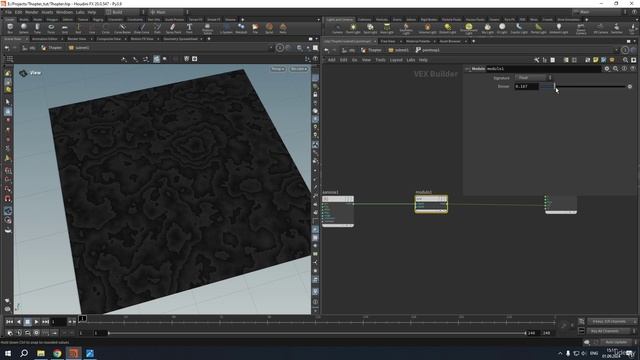This screenshot has width=640, height=360.
Task: Select the modulo1 node in network
Action: [x=431, y=204]
